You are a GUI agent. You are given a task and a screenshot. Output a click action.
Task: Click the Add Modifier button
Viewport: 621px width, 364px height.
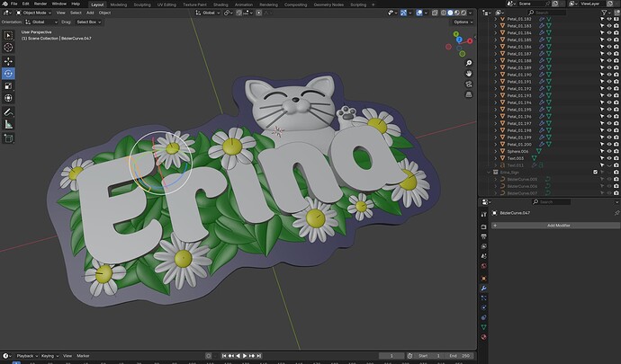(x=558, y=226)
